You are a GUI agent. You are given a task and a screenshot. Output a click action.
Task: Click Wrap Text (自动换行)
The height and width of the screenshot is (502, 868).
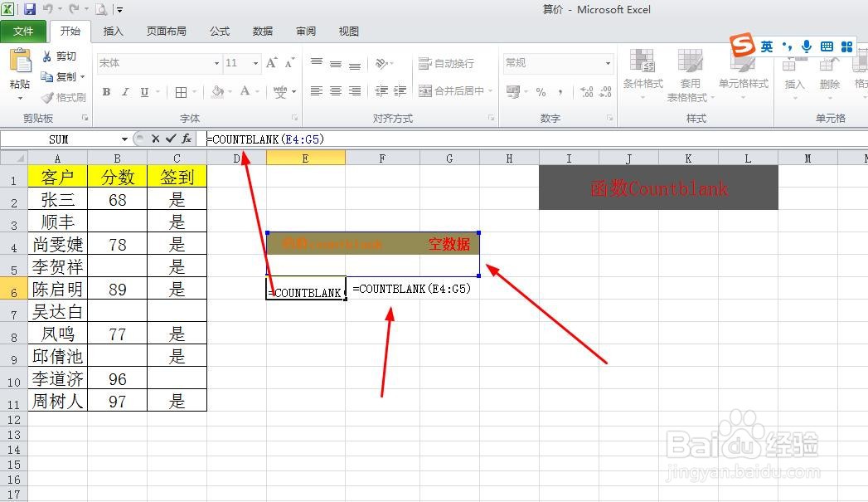point(446,63)
